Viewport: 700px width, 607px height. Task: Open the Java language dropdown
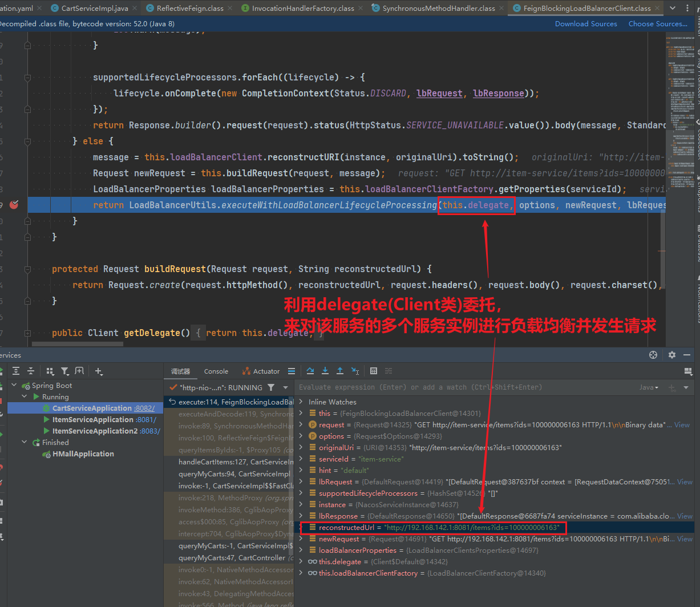649,387
